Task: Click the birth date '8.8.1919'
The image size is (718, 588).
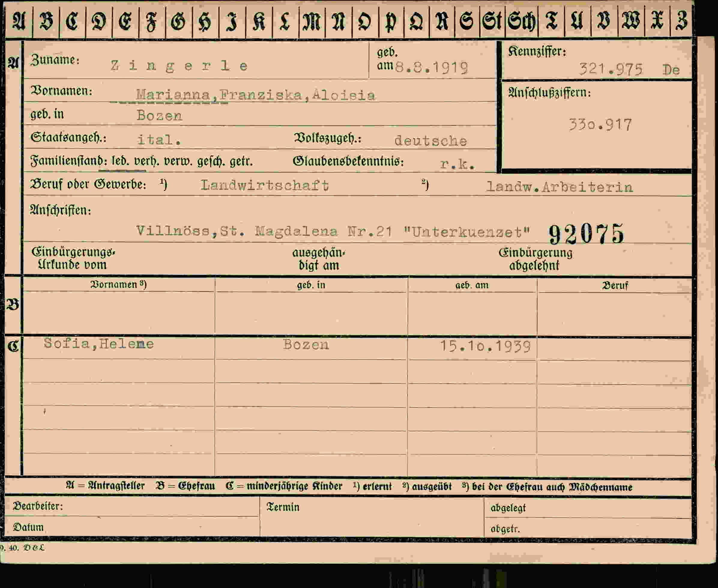Action: [432, 68]
